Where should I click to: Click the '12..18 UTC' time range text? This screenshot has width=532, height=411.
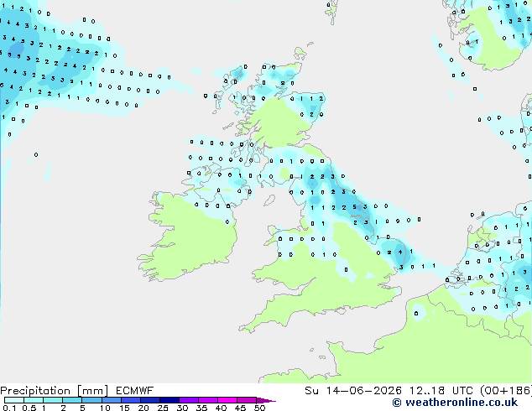[441, 391]
